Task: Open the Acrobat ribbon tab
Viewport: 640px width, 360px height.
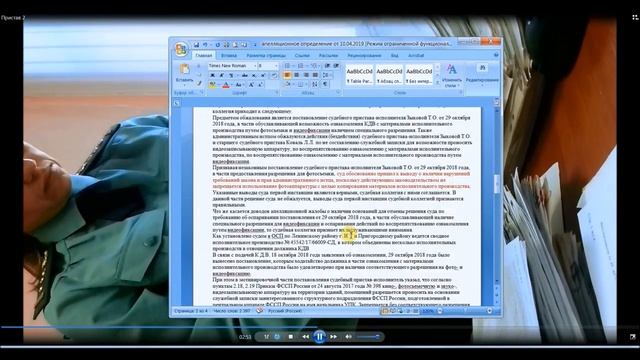Action: [416, 56]
